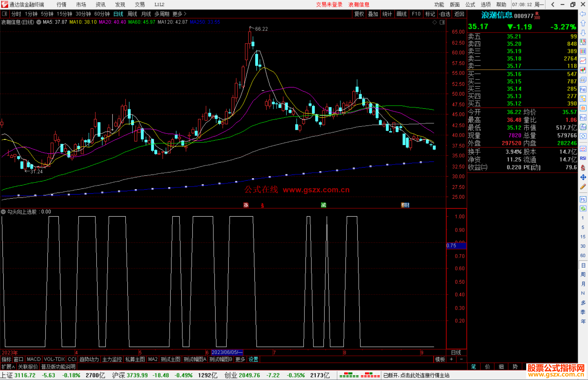Expand 更多 timeframe options

pyautogui.click(x=179, y=14)
